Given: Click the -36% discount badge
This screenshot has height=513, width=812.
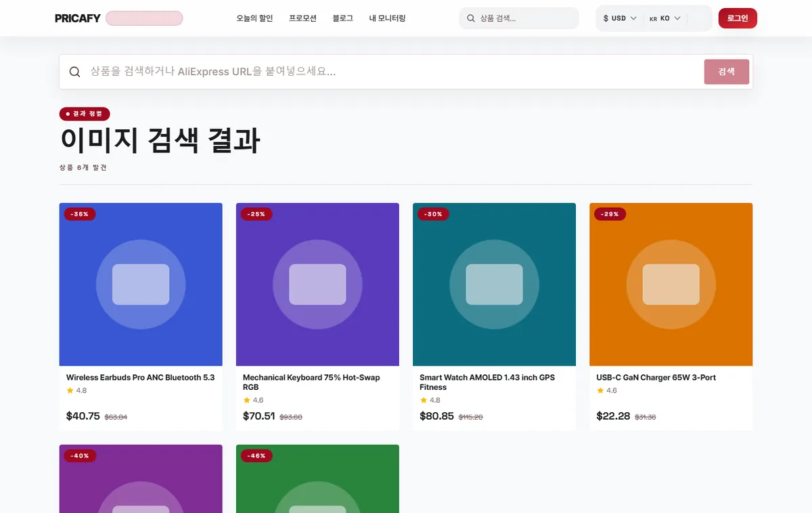Looking at the screenshot, I should coord(81,214).
